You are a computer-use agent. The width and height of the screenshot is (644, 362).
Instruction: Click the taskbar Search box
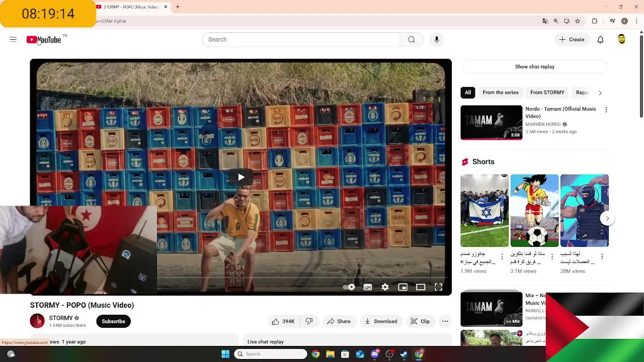tap(271, 354)
